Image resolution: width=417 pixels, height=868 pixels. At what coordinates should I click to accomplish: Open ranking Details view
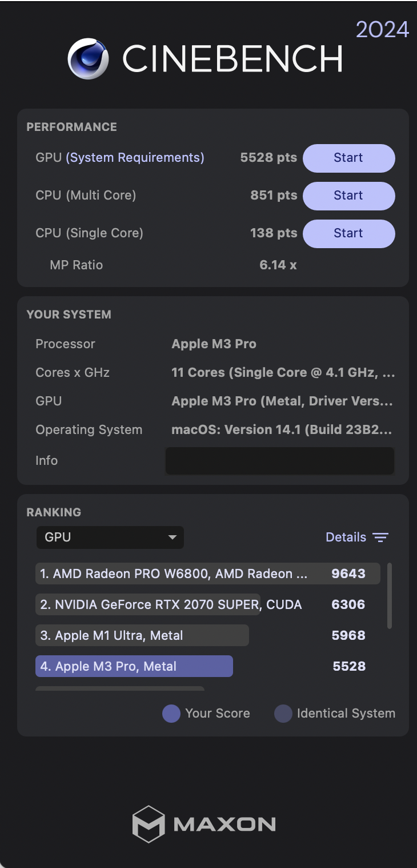[346, 537]
